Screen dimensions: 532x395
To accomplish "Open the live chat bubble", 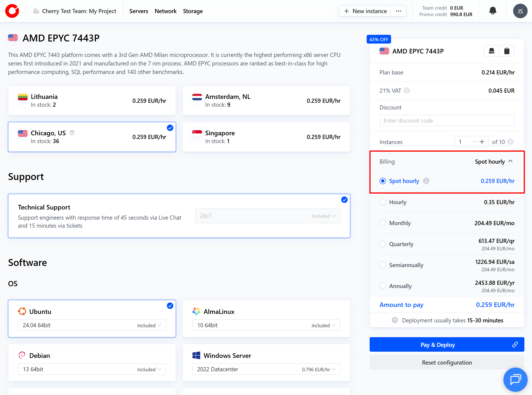I will [x=515, y=379].
